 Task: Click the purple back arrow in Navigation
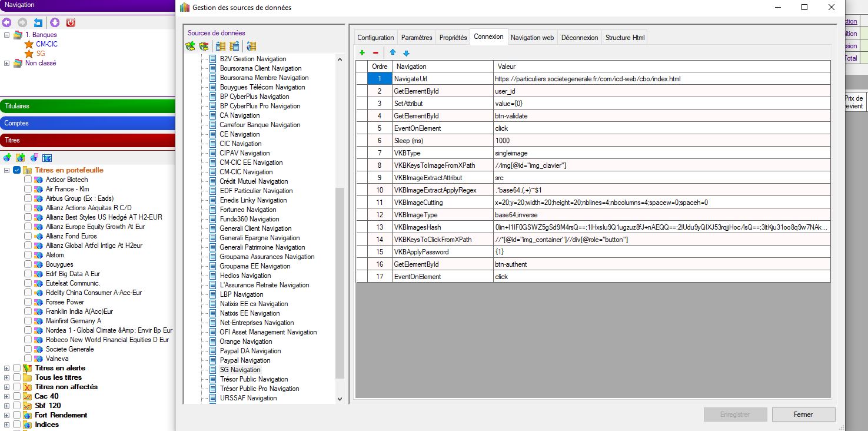coord(7,23)
